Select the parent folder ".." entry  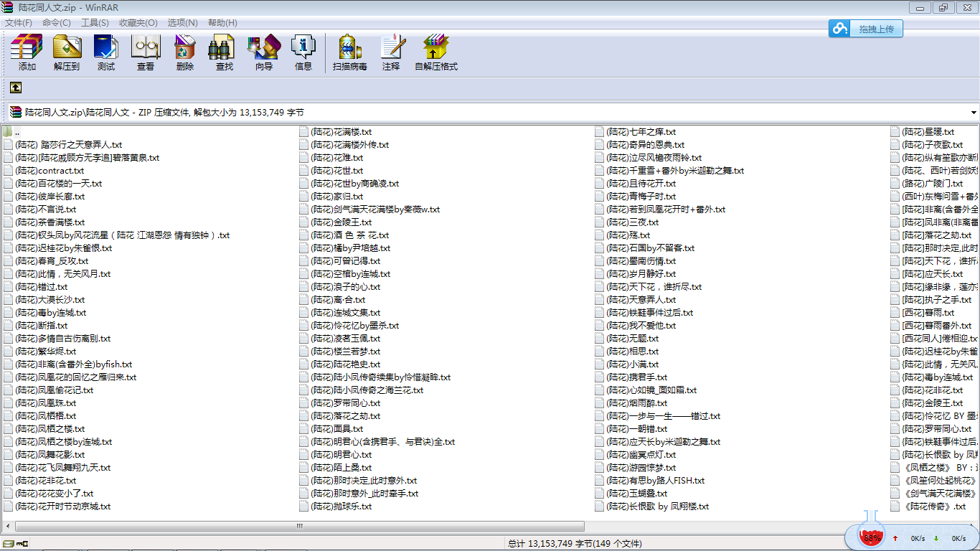point(17,132)
